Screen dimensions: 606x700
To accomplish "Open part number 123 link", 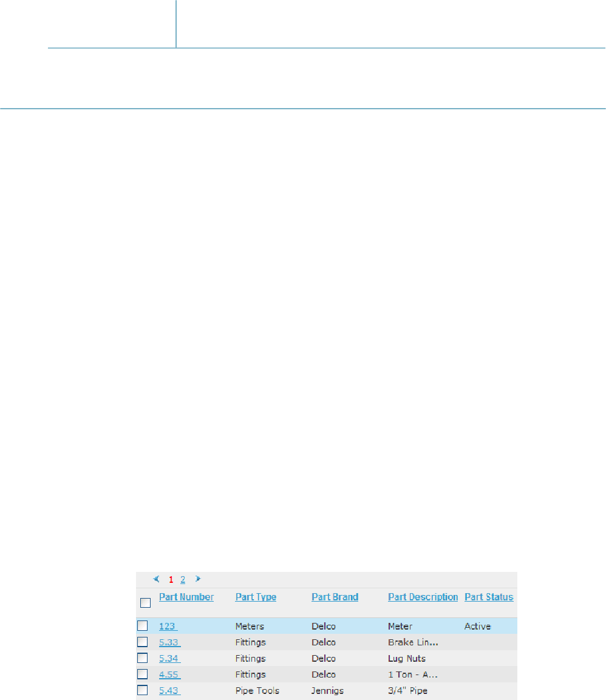I will [168, 627].
